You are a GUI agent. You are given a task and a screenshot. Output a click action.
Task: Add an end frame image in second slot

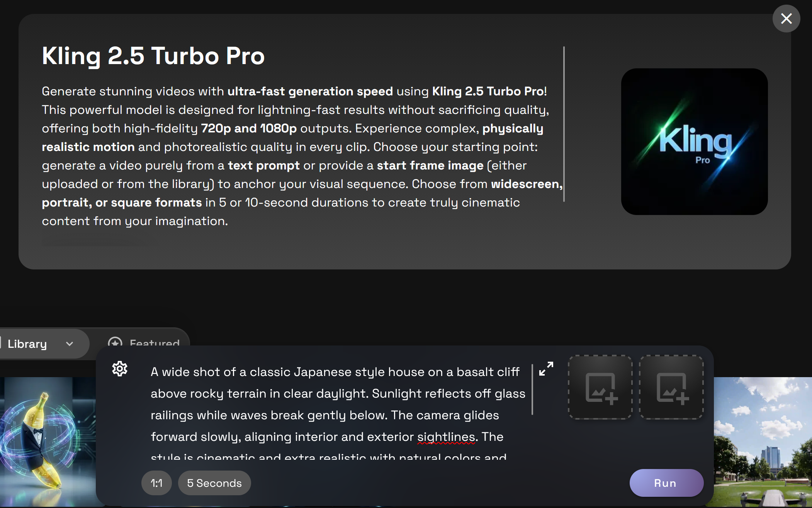pyautogui.click(x=671, y=388)
